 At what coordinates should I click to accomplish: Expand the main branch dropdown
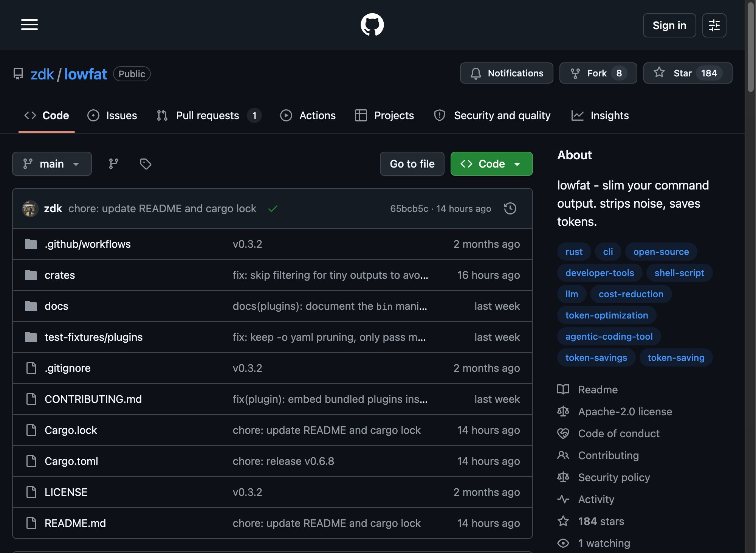pyautogui.click(x=52, y=164)
